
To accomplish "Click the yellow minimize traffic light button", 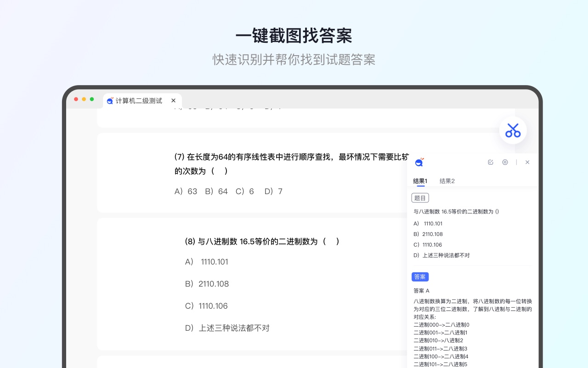I will (x=84, y=99).
